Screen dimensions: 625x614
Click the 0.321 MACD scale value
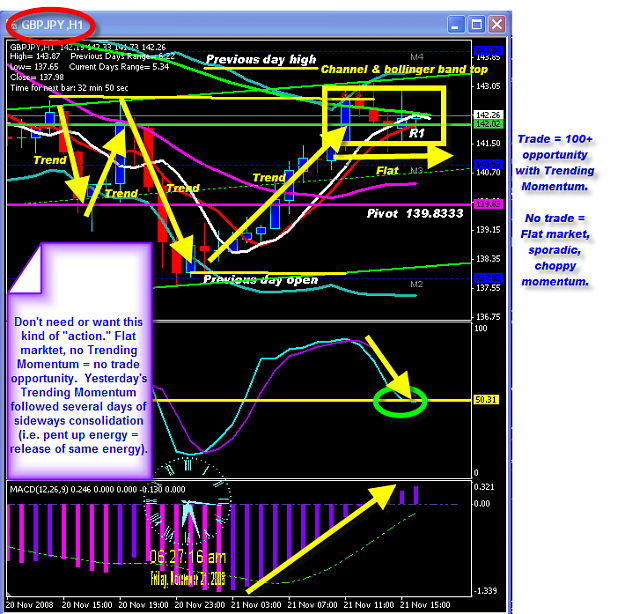click(x=484, y=487)
